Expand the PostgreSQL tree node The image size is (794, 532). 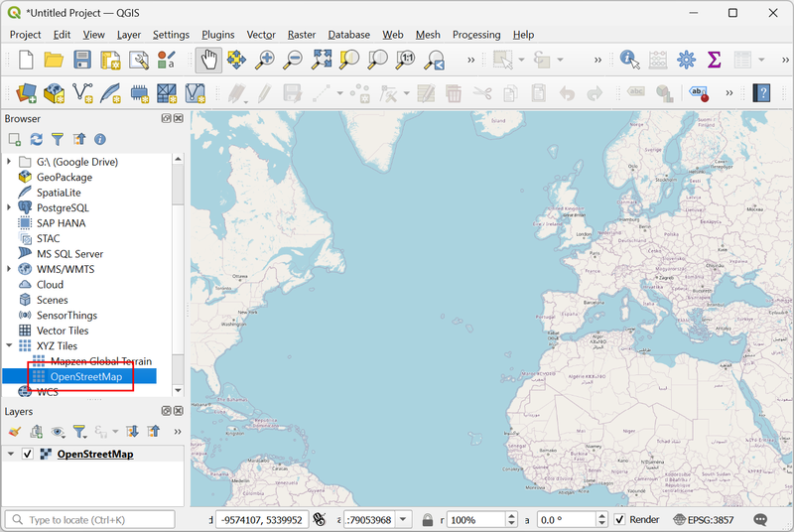coord(10,208)
